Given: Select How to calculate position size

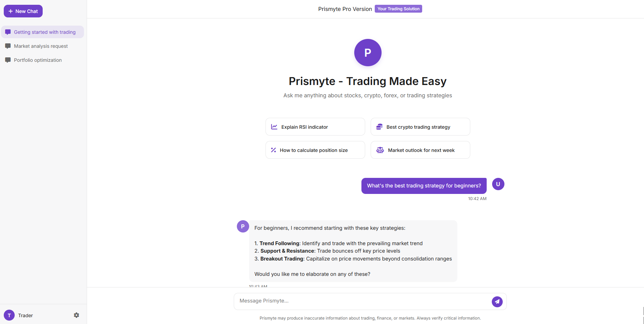Looking at the screenshot, I should coord(315,150).
